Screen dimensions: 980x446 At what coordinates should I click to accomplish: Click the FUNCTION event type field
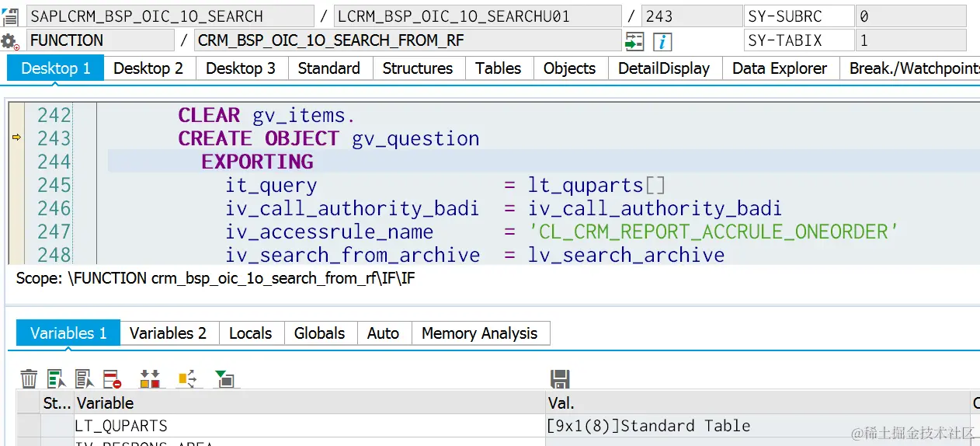coord(100,40)
